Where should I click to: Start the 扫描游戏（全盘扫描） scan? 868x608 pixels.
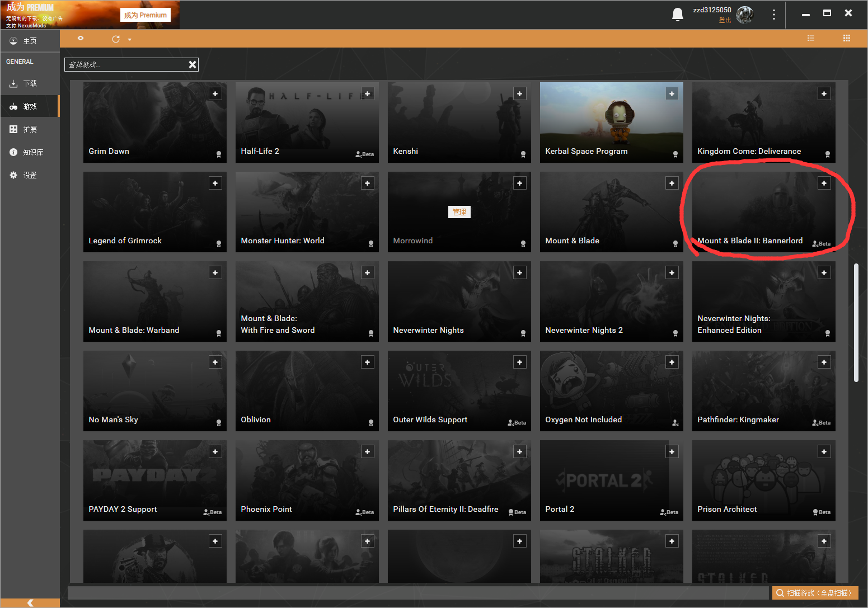point(815,593)
